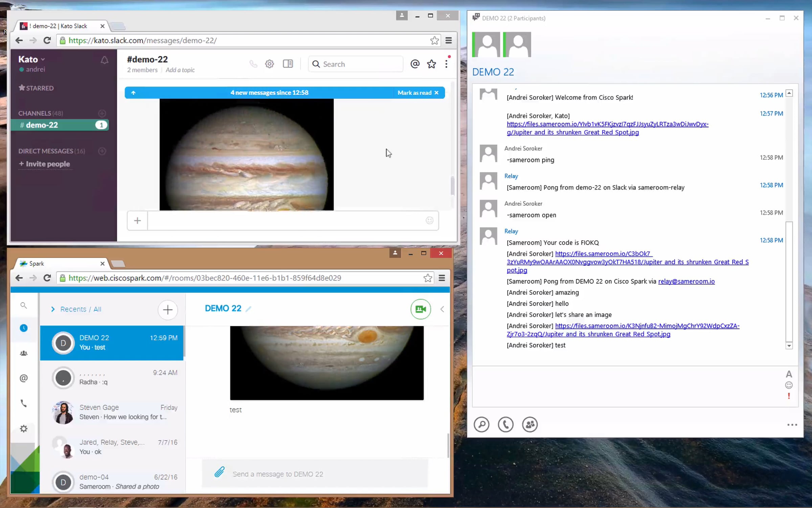Click relay@sameroom.io link in chat
The image size is (812, 508).
pos(686,281)
